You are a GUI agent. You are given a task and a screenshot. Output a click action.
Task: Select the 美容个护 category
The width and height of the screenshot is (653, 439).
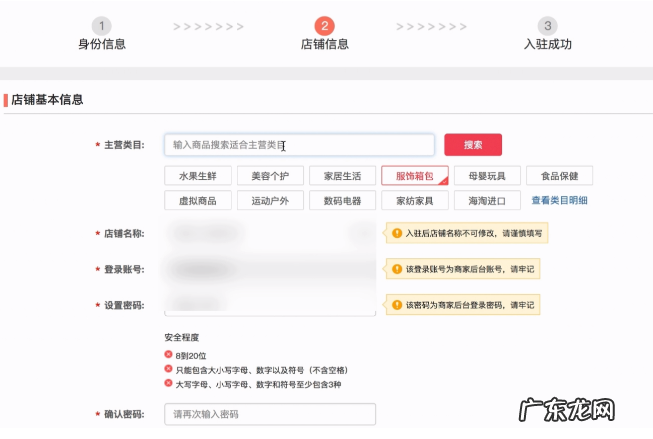click(x=270, y=176)
